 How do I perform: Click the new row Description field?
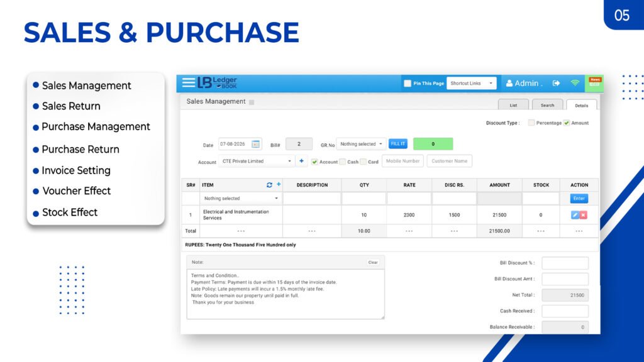pos(312,198)
